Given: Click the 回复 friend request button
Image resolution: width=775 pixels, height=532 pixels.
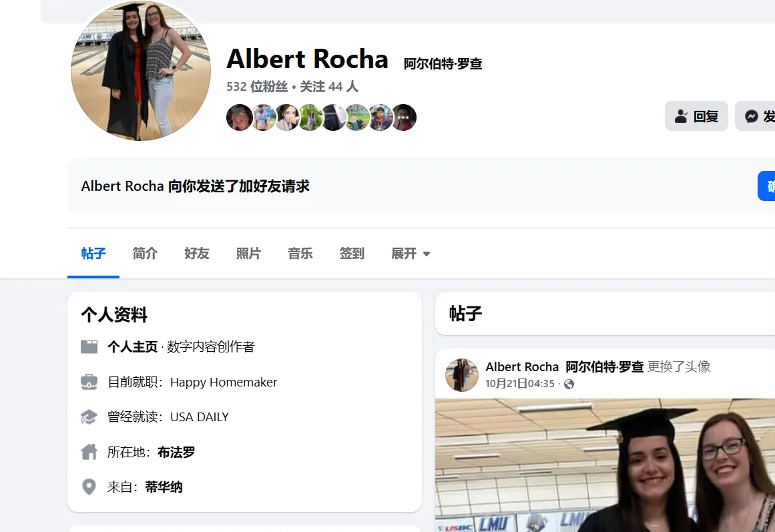Looking at the screenshot, I should (x=696, y=116).
